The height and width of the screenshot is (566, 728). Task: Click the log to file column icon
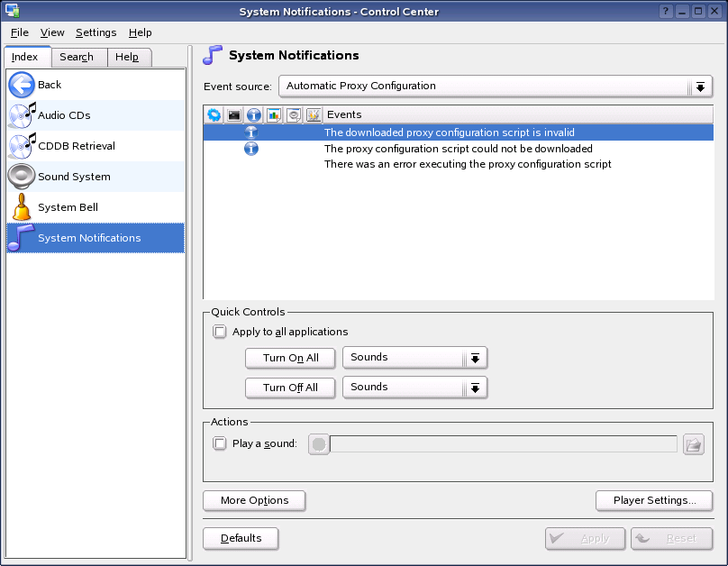coord(274,115)
